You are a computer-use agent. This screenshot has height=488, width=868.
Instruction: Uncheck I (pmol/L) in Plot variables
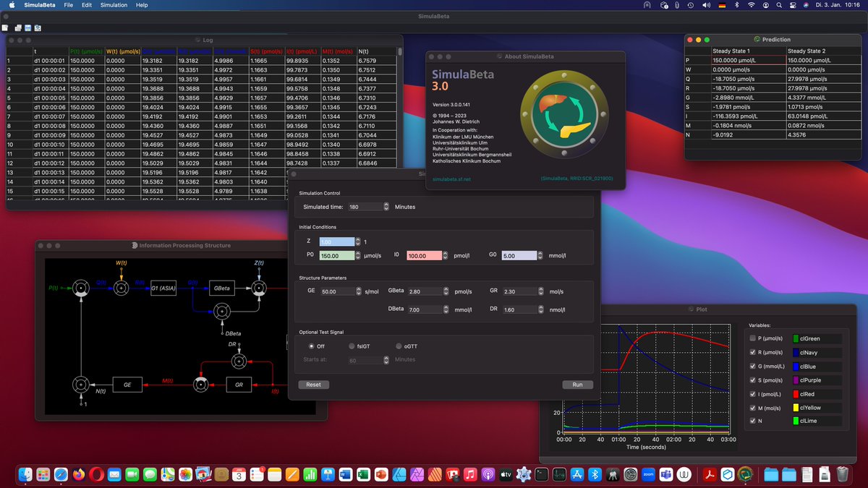pyautogui.click(x=754, y=393)
